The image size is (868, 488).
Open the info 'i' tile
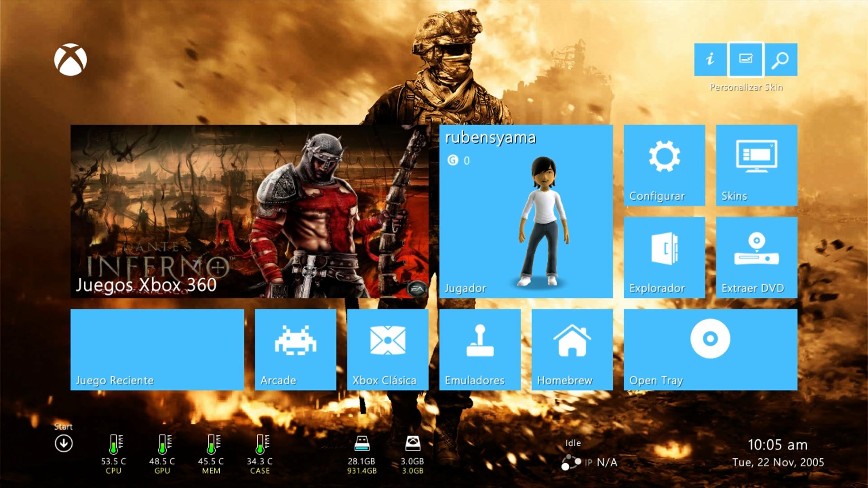coord(710,59)
